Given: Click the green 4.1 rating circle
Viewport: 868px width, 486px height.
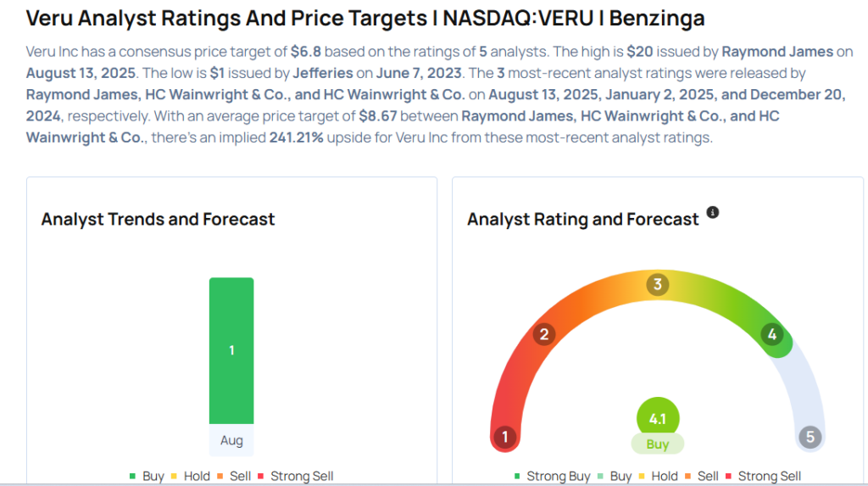Looking at the screenshot, I should [658, 418].
